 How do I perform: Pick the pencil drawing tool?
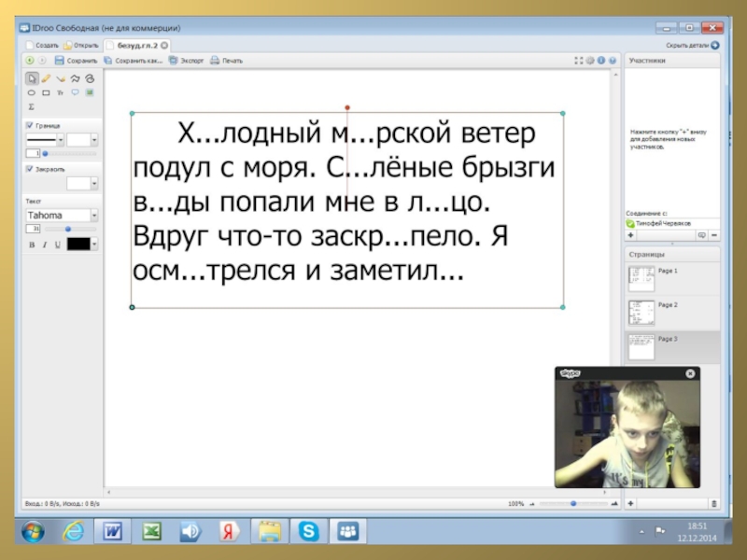tap(46, 78)
